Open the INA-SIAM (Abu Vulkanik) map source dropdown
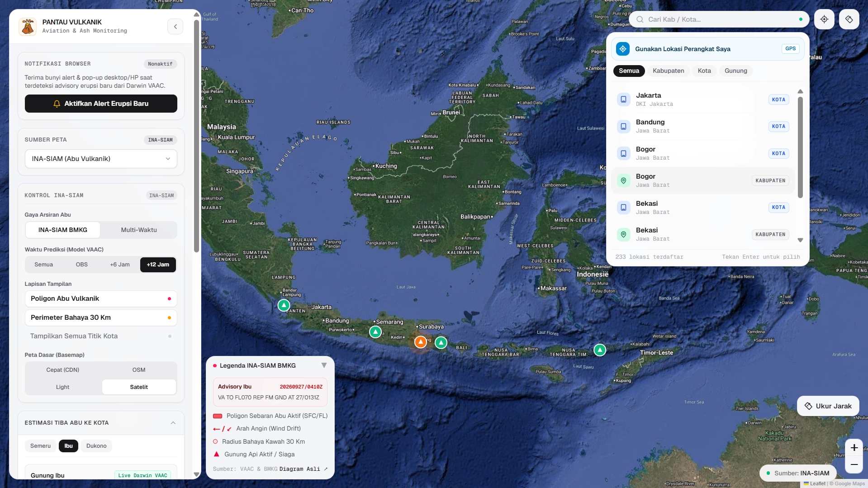 (101, 159)
